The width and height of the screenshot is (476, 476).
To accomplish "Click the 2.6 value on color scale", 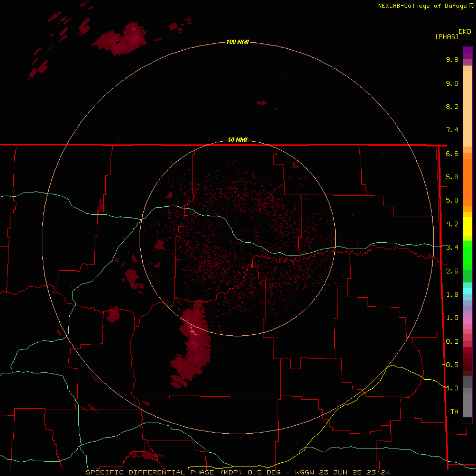I will coord(452,271).
